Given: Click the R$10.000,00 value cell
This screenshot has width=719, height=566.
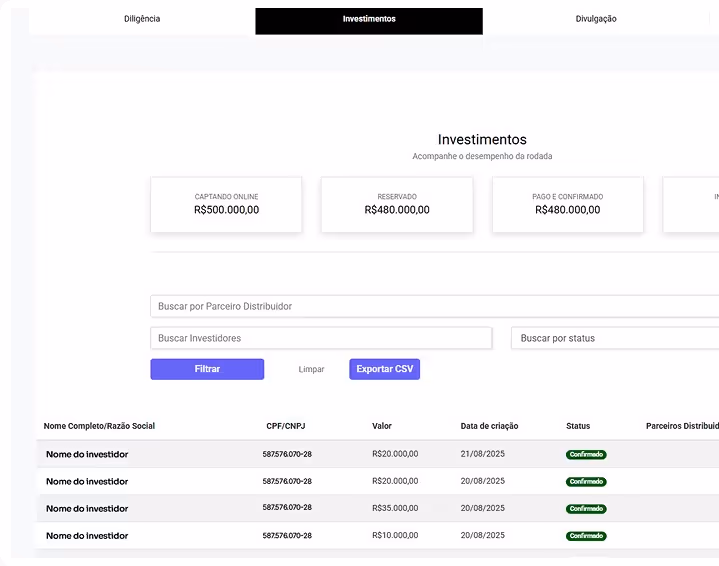Looking at the screenshot, I should point(395,535).
